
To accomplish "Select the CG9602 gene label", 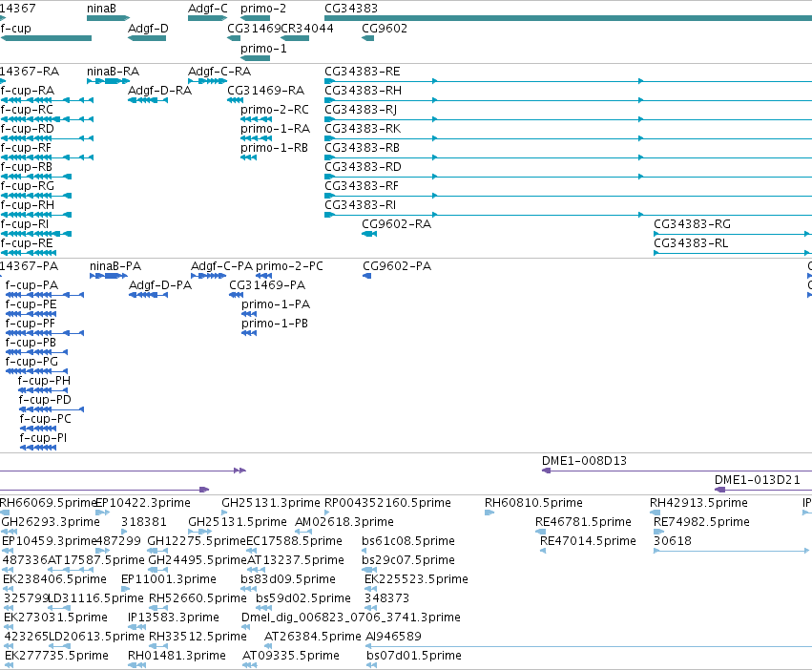I will click(x=385, y=28).
